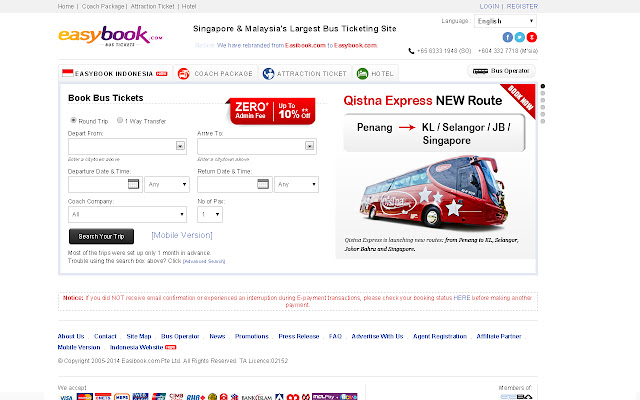Open the Press Release footer link
Image resolution: width=640 pixels, height=400 pixels.
[x=299, y=336]
